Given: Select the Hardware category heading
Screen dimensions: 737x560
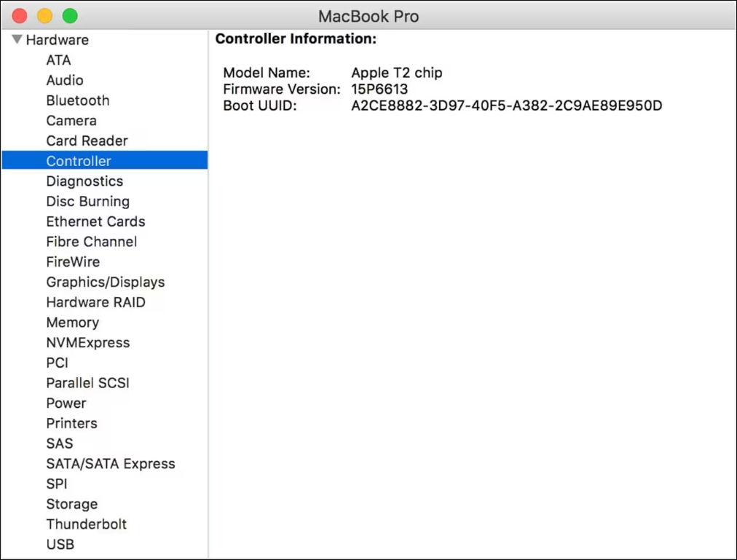Looking at the screenshot, I should coord(58,40).
